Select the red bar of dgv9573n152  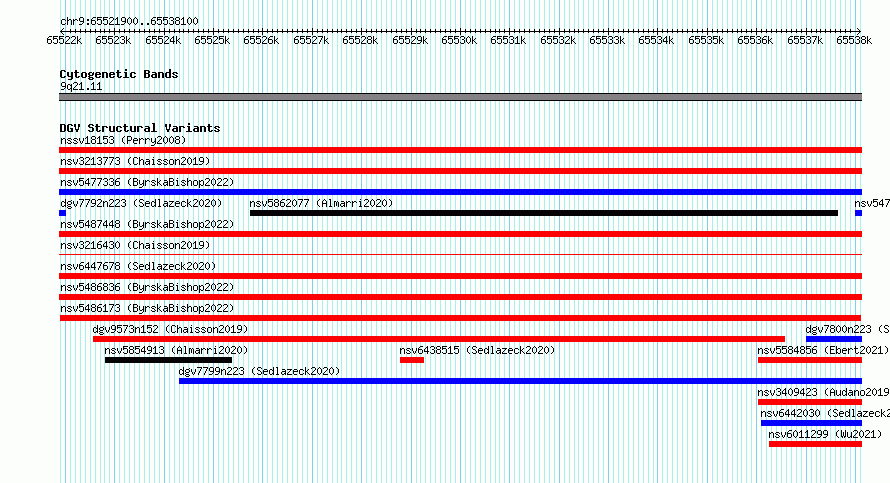coord(439,339)
